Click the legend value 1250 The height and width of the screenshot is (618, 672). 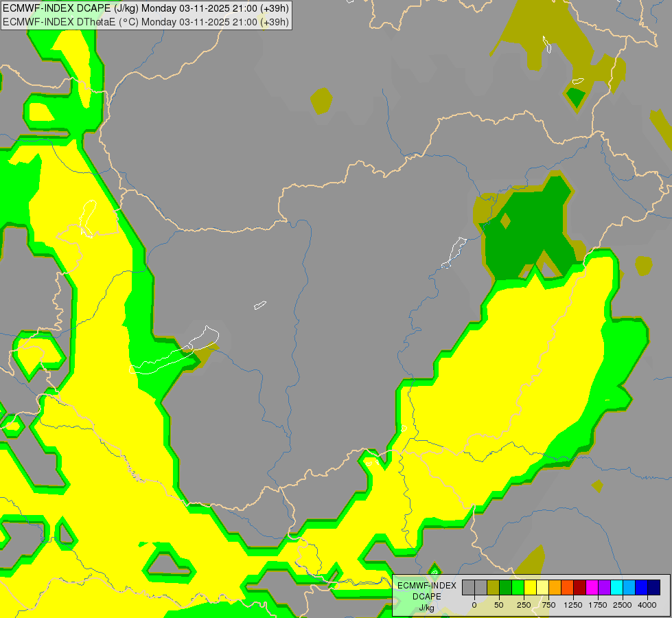click(x=573, y=605)
